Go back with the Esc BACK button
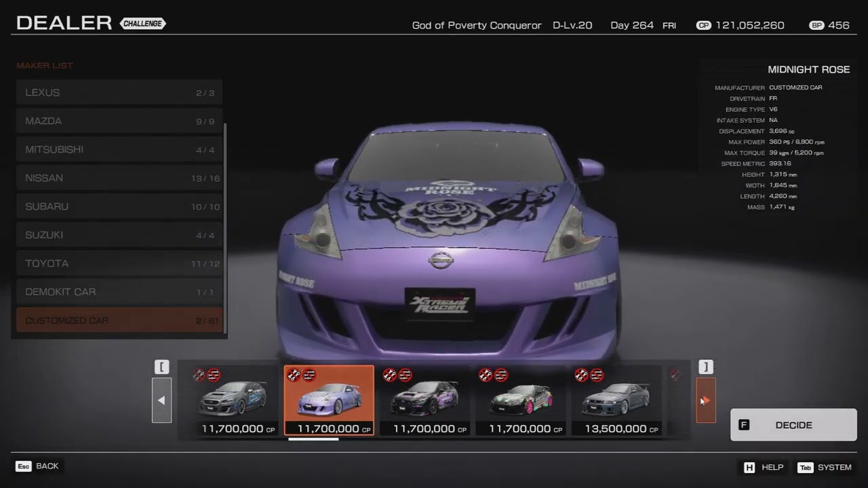 [x=37, y=466]
